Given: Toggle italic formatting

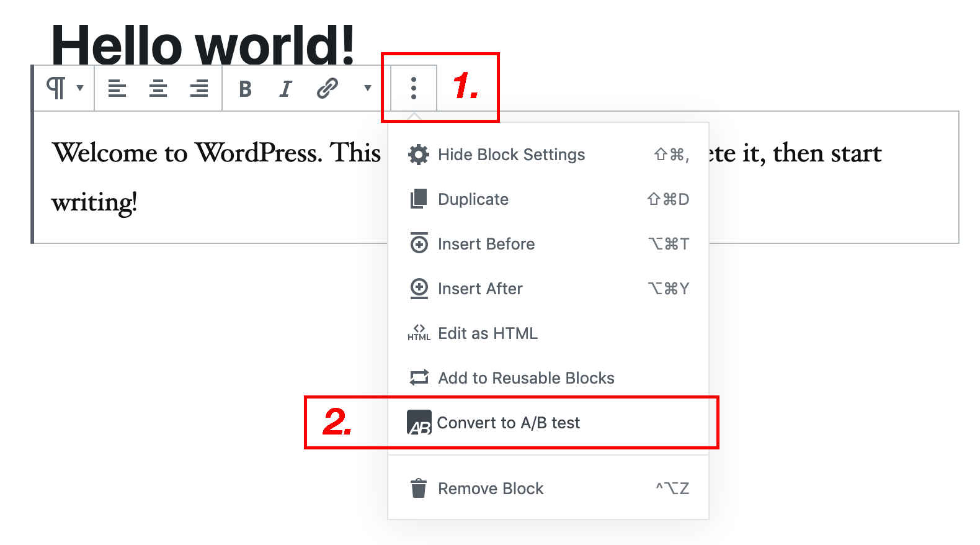Looking at the screenshot, I should click(285, 89).
